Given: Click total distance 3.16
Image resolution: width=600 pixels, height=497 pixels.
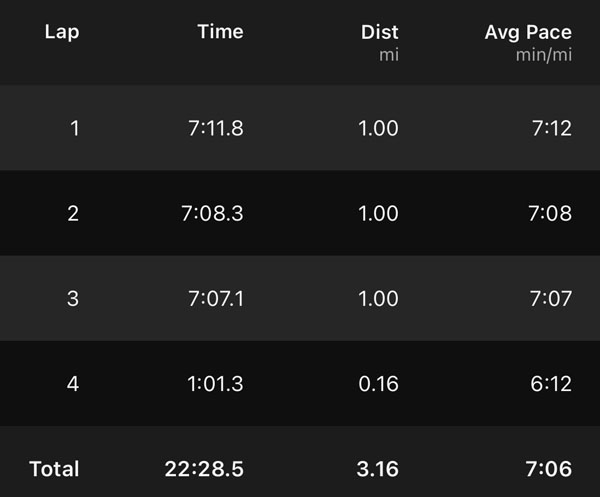Looking at the screenshot, I should click(x=378, y=468).
